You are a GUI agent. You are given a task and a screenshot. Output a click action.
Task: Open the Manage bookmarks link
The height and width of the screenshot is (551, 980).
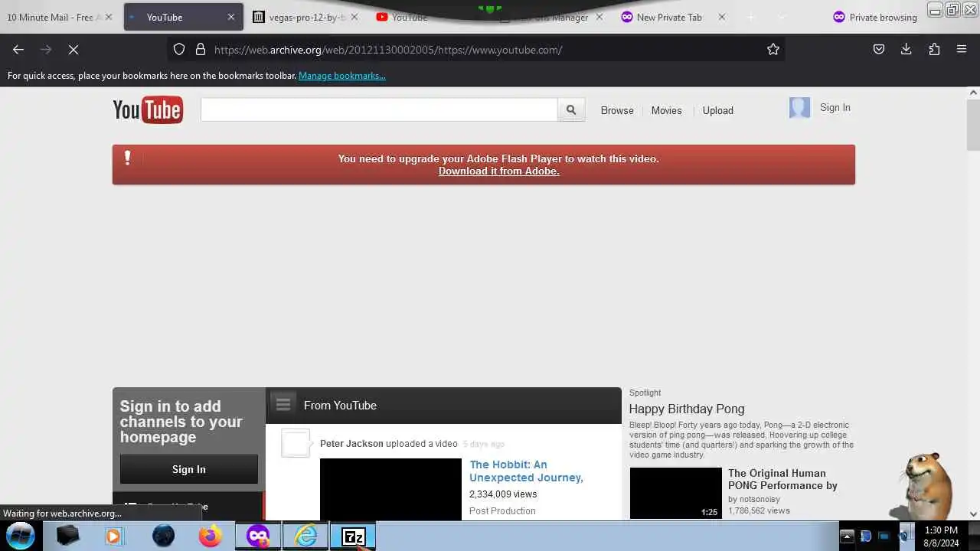(342, 76)
